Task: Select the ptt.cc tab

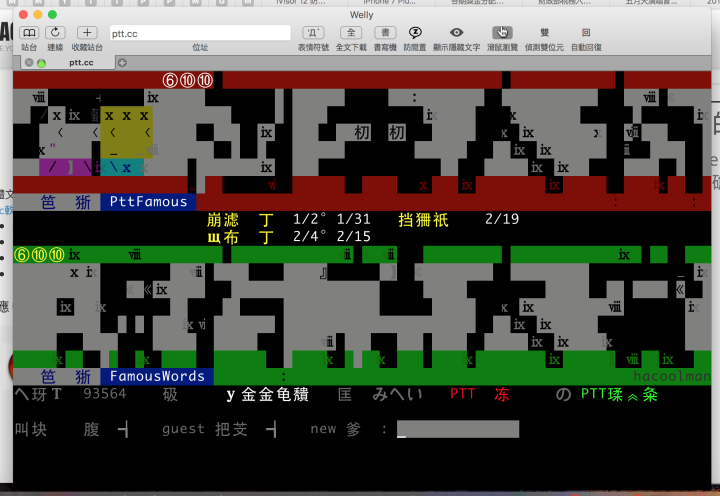Action: pyautogui.click(x=68, y=62)
